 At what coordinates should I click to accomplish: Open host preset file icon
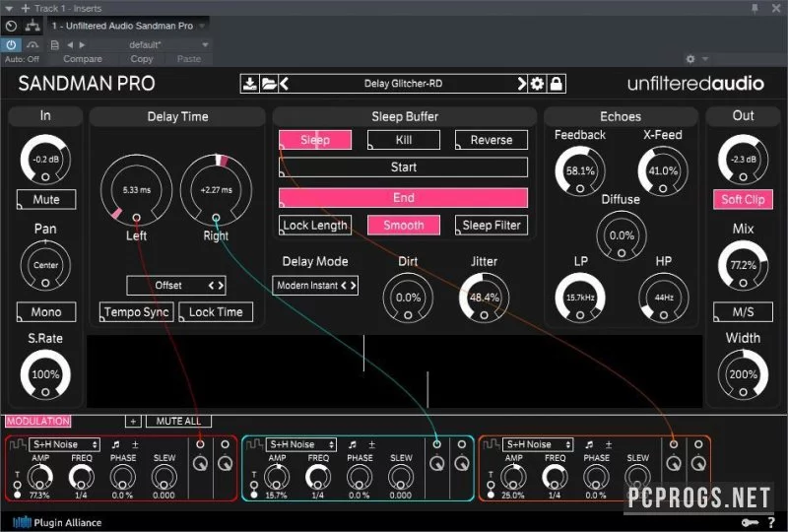coord(55,45)
